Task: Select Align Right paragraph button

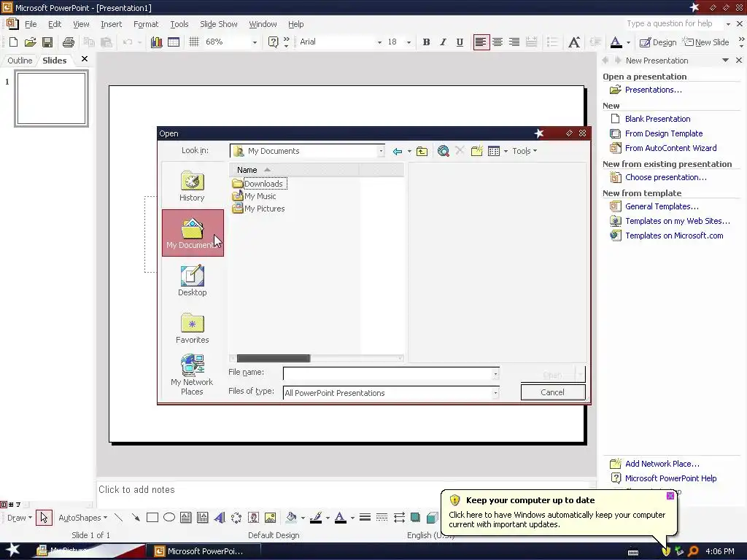Action: 514,42
